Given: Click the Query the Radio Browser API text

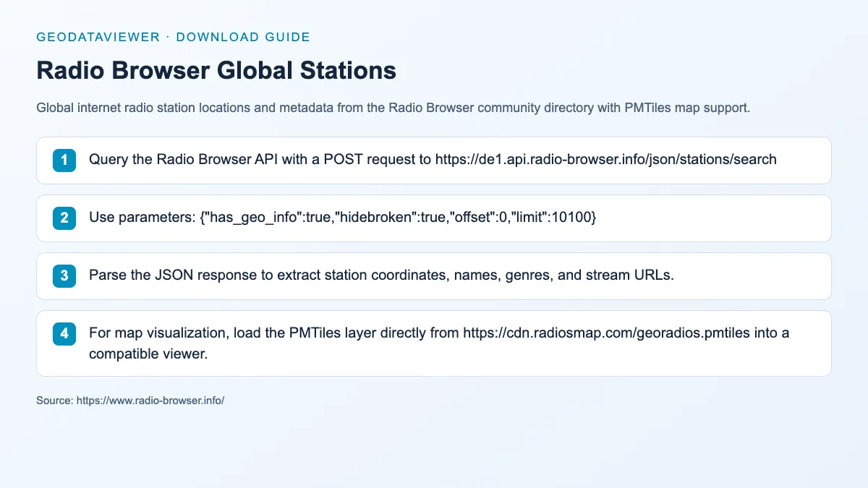Looking at the screenshot, I should [433, 160].
